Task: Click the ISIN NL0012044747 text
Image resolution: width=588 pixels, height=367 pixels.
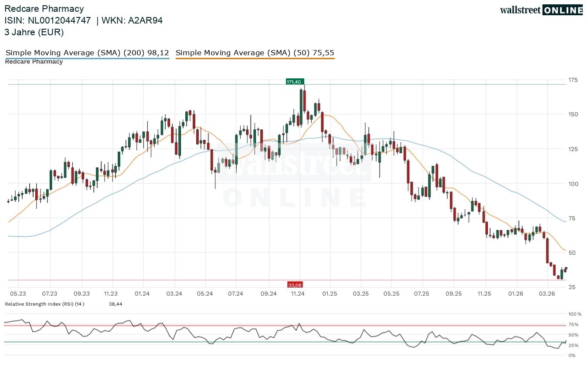Action: [48, 20]
